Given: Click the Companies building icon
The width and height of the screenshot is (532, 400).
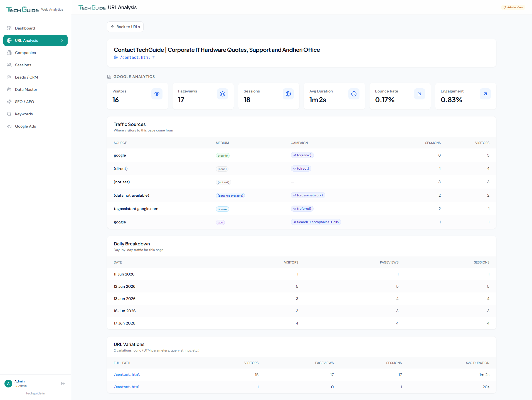Looking at the screenshot, I should click(x=9, y=53).
